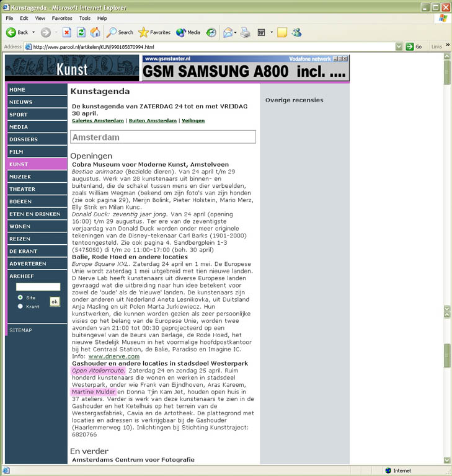Open the Media globe toolbar button
The width and height of the screenshot is (452, 476).
click(188, 32)
